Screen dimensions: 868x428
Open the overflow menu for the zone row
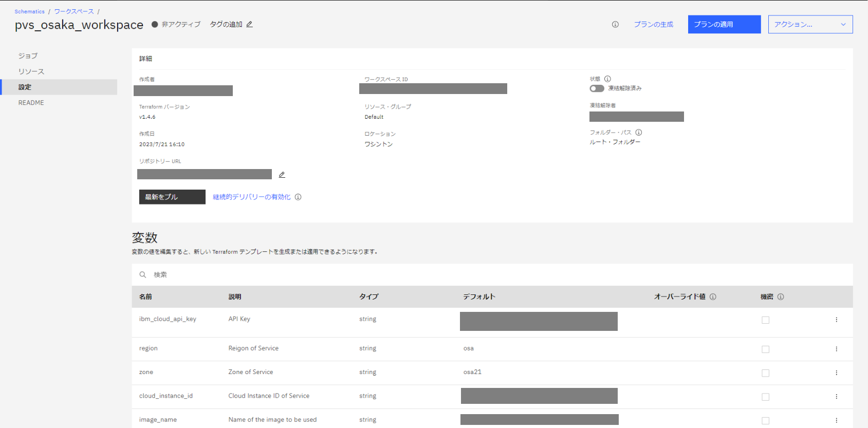pyautogui.click(x=836, y=373)
